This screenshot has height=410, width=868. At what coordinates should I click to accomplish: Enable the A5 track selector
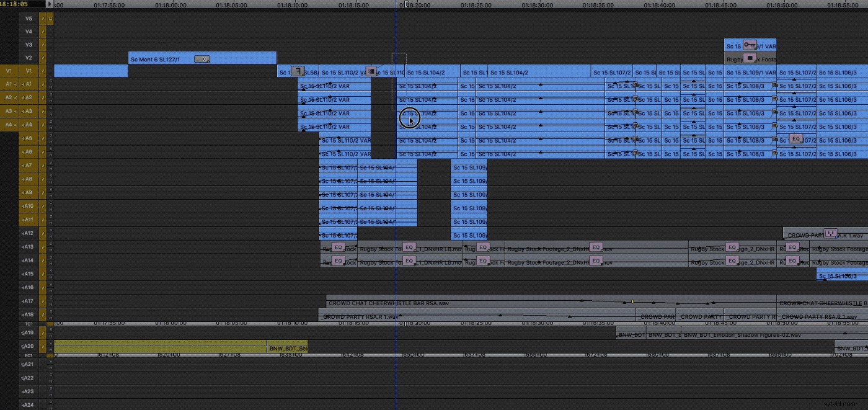click(x=28, y=138)
